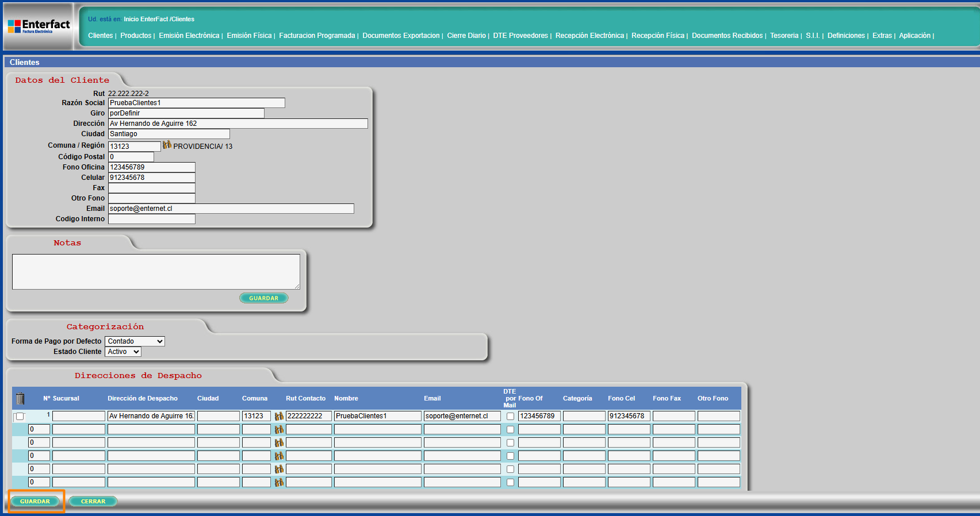Viewport: 980px width, 516px height.
Task: Click the Enterfact logo
Action: tap(39, 26)
